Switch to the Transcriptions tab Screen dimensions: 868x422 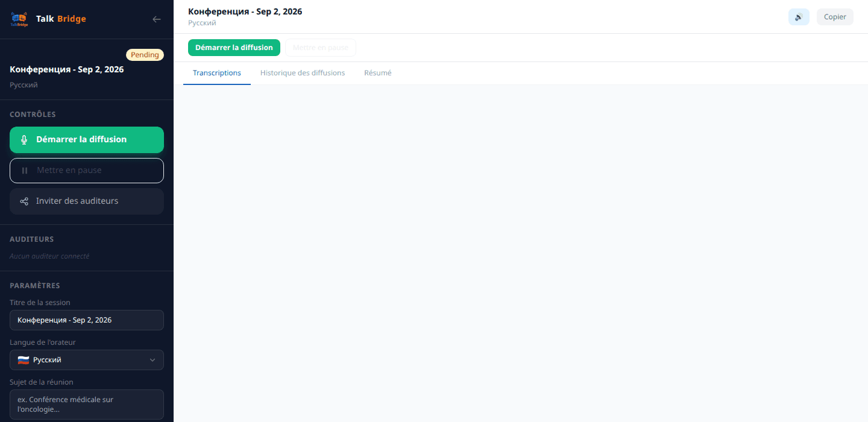tap(217, 73)
